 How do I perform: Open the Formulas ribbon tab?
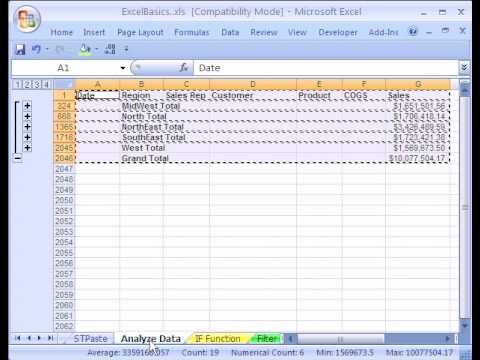point(192,32)
